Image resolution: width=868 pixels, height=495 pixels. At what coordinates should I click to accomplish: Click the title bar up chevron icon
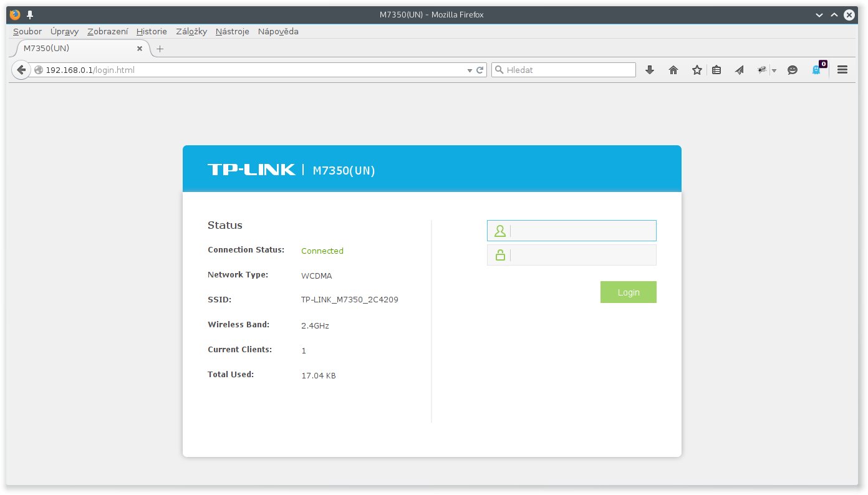tap(834, 15)
